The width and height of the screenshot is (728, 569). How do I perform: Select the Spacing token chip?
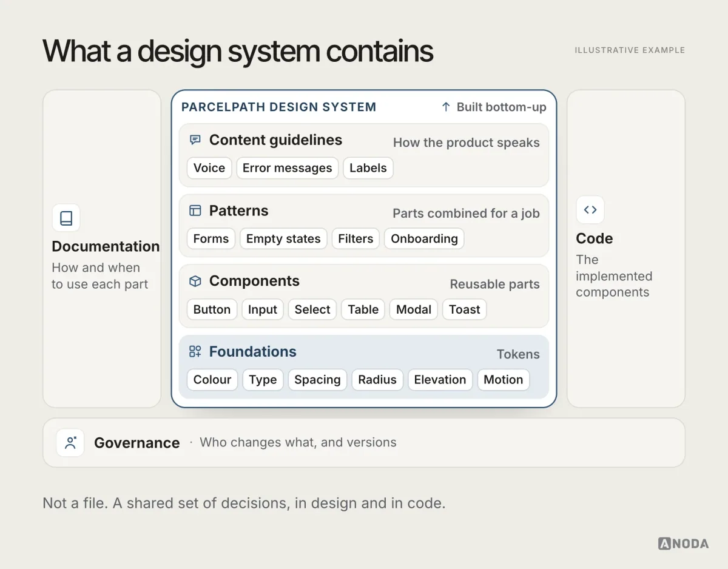(317, 380)
